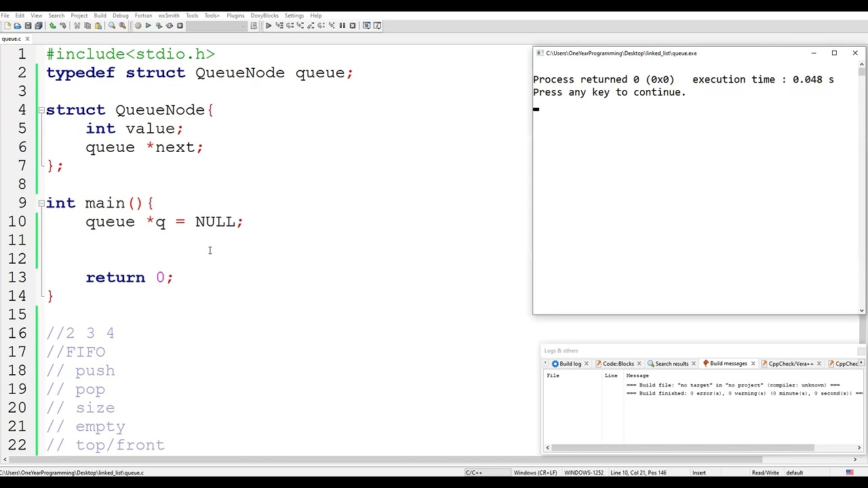Click the Step into debug icon
Image resolution: width=868 pixels, height=488 pixels.
click(300, 26)
